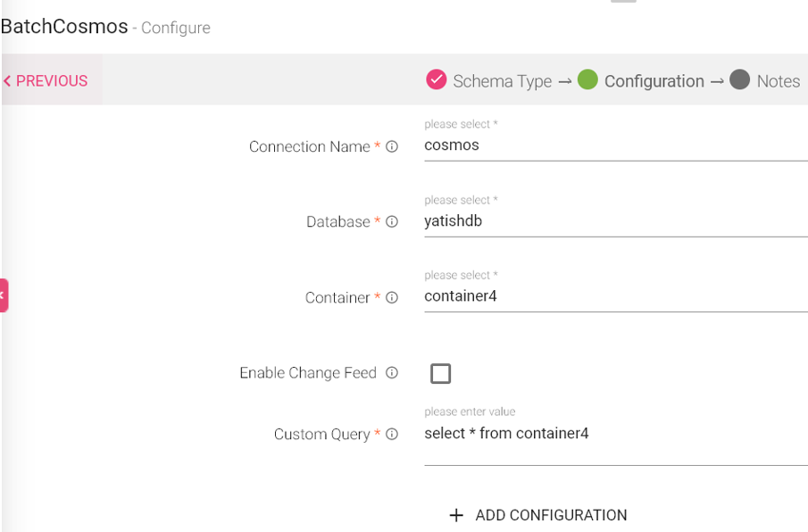Image resolution: width=808 pixels, height=532 pixels.
Task: Expand the pink collapsed side panel handle
Action: (x=4, y=295)
